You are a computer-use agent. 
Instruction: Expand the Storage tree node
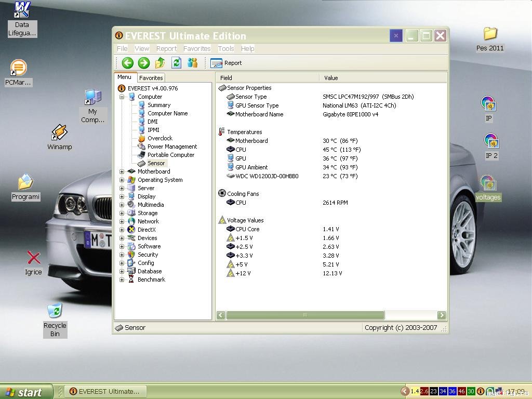pyautogui.click(x=122, y=213)
